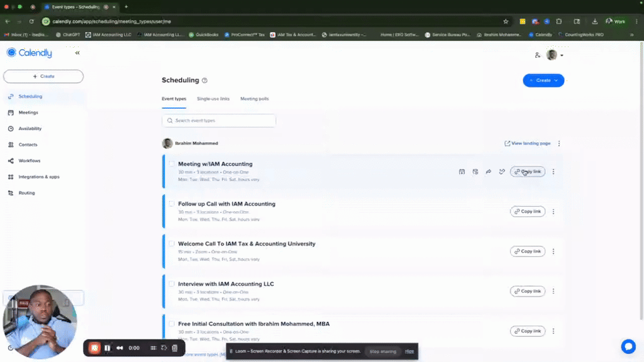Tick checkbox for Welcome Call event
644x362 pixels.
pyautogui.click(x=172, y=243)
